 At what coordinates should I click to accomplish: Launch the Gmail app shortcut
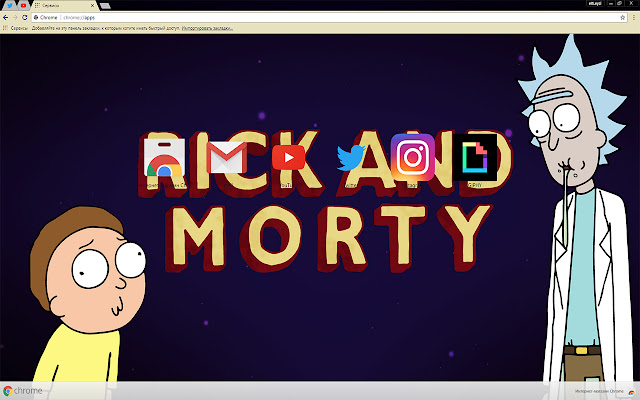tap(227, 158)
